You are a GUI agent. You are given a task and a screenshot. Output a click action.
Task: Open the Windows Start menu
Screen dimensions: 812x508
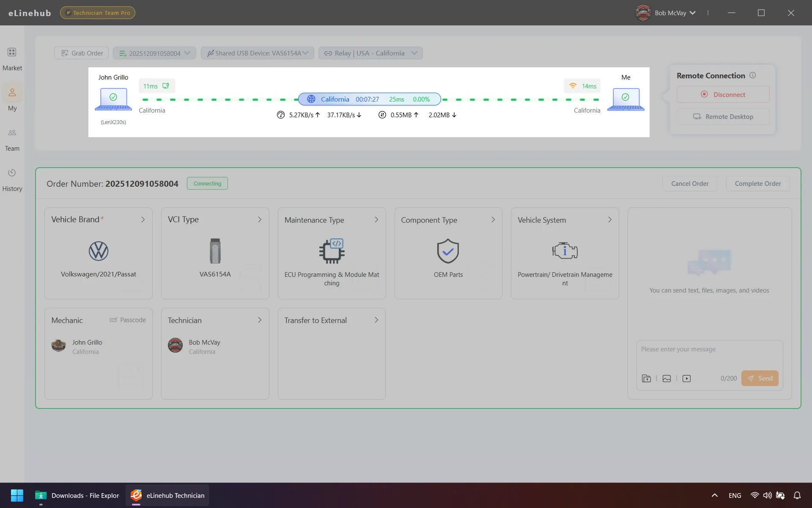coord(17,495)
